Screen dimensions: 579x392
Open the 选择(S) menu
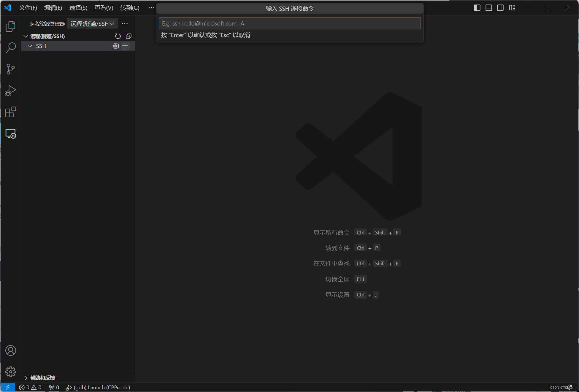pos(78,8)
